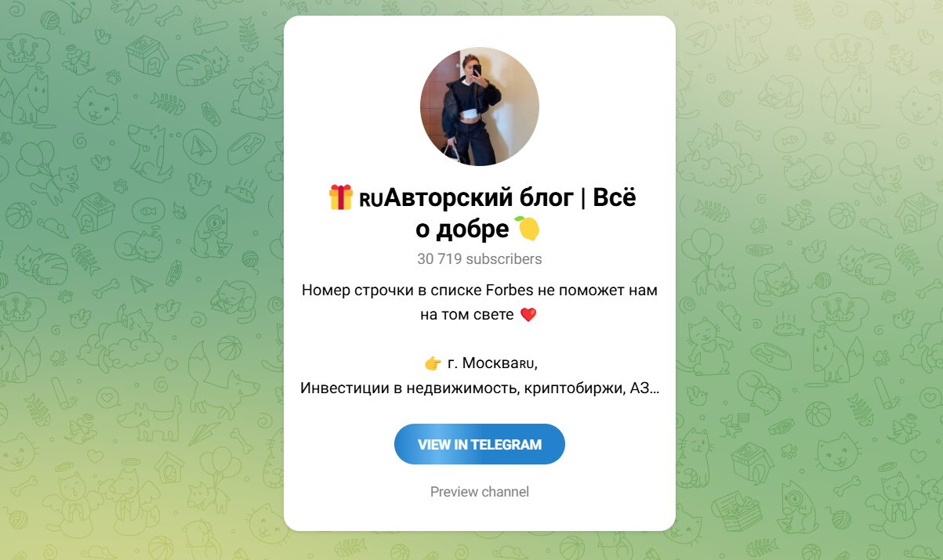The height and width of the screenshot is (560, 943).
Task: Click the lemon emoji after the title
Action: pos(528,229)
